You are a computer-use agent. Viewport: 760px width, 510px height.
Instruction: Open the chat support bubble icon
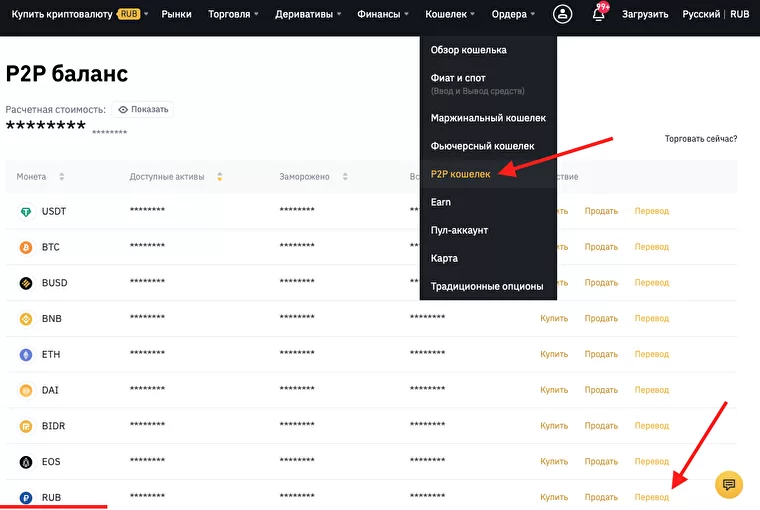pos(728,484)
